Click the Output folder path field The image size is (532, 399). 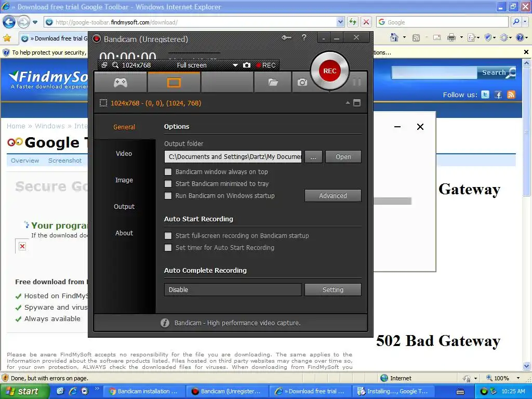click(x=233, y=157)
